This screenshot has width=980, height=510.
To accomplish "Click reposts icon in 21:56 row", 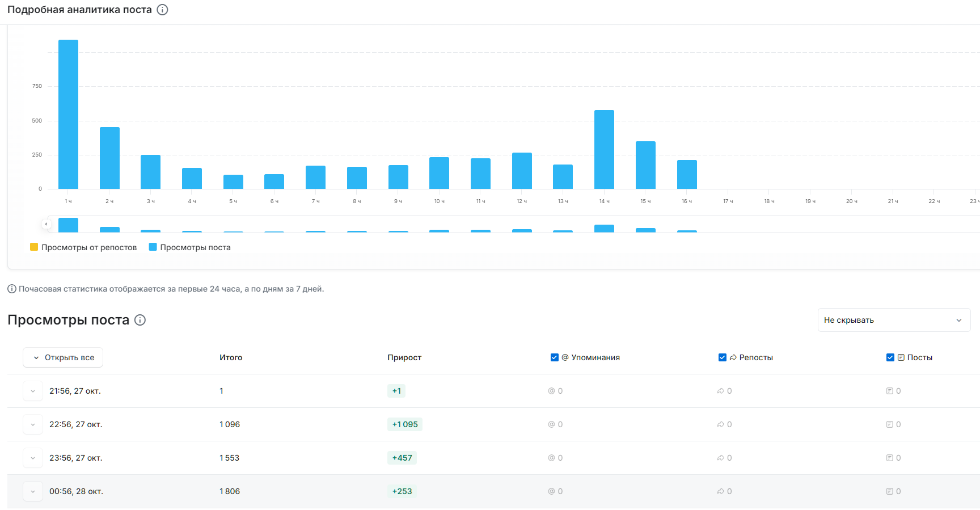I will [721, 391].
